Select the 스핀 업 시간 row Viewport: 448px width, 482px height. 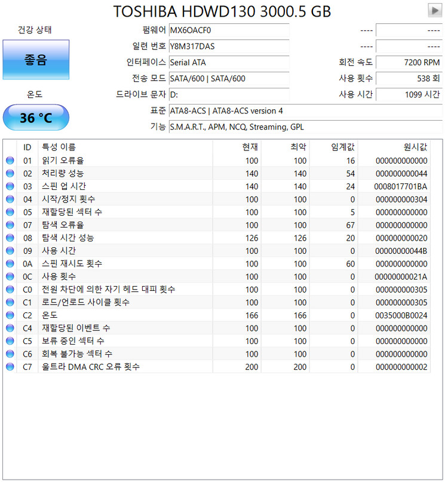217,186
